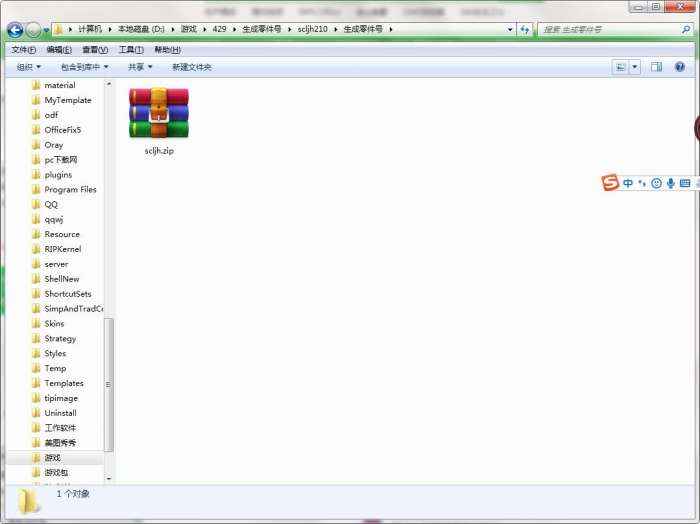700x524 pixels.
Task: Select the scljh.zip archive file
Action: pyautogui.click(x=159, y=121)
